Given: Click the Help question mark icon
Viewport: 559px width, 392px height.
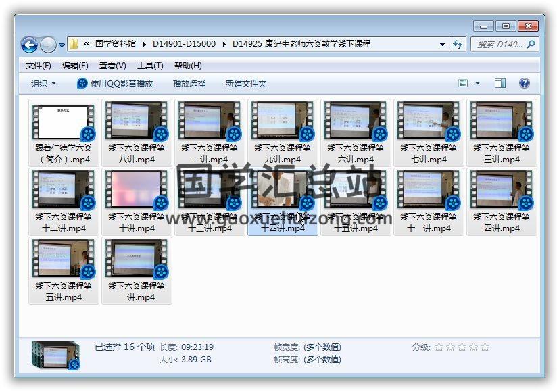Looking at the screenshot, I should click(x=525, y=83).
